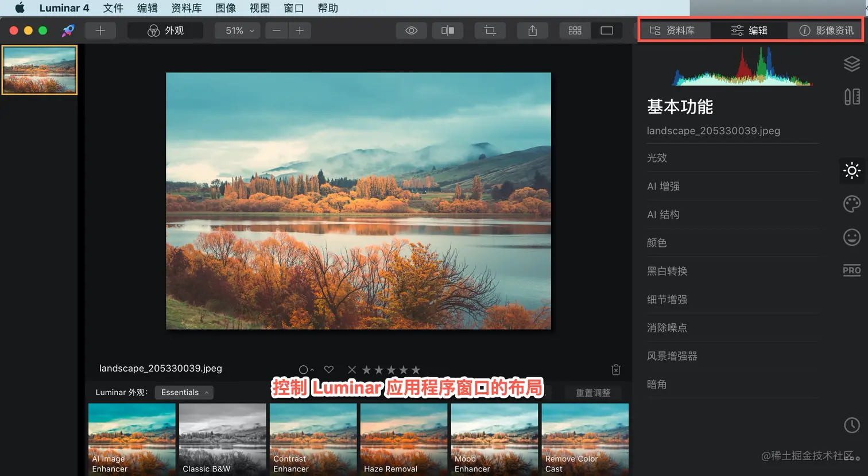This screenshot has width=868, height=476.
Task: Click the trash delete photo icon
Action: click(x=616, y=370)
